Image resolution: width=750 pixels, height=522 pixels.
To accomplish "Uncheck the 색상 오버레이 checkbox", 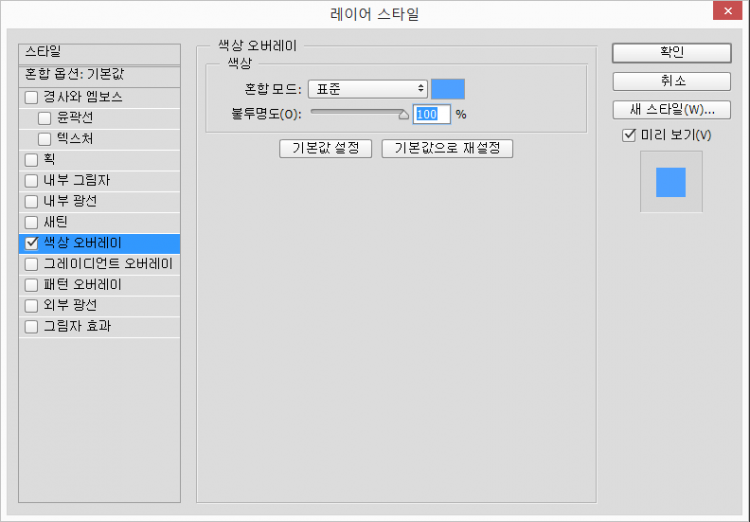I will [32, 243].
